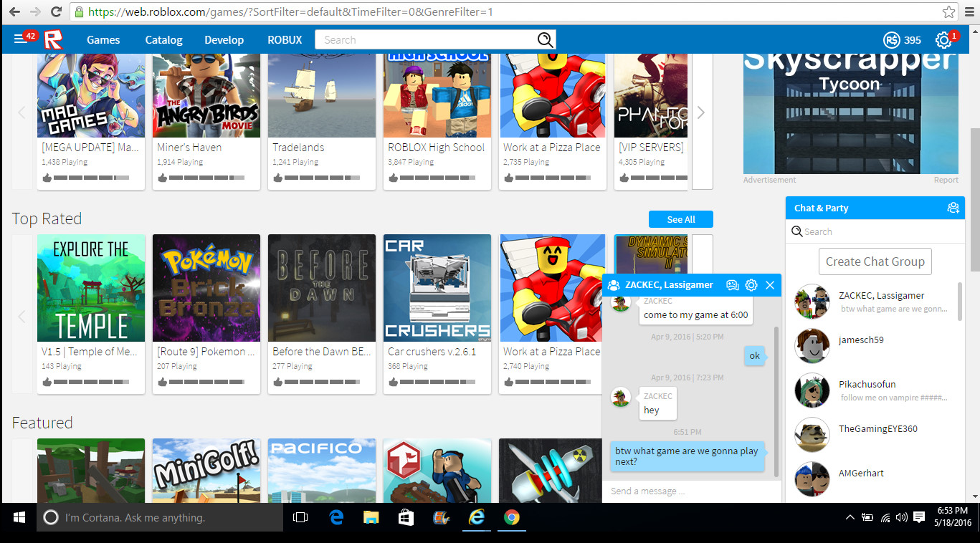This screenshot has height=543, width=980.
Task: Click the search magnifier button
Action: tap(546, 39)
